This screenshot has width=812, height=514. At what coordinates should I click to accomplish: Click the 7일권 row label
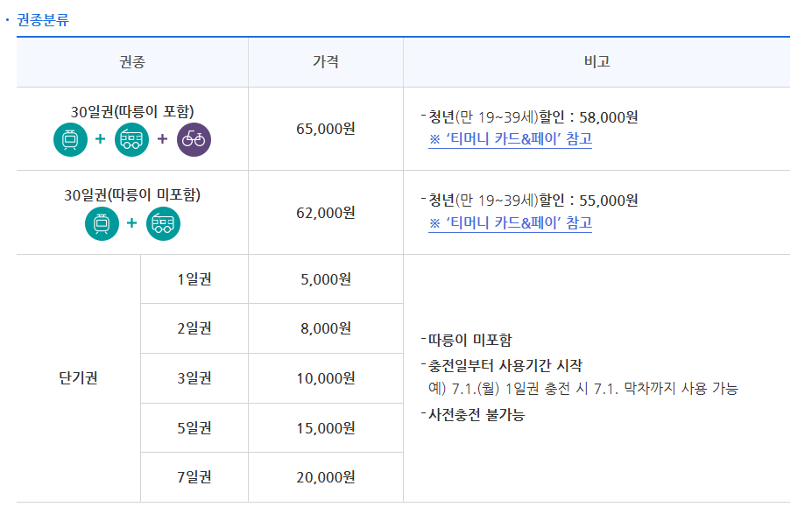coord(194,477)
